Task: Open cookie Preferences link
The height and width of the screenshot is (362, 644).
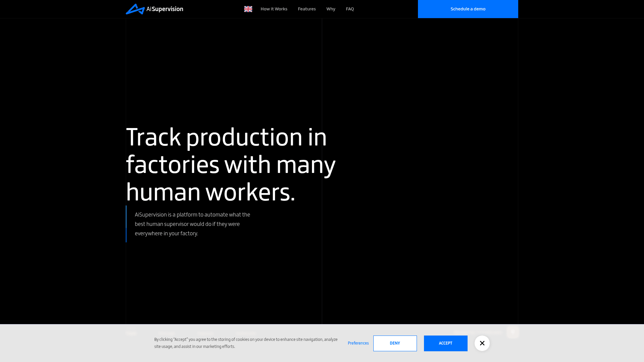Action: point(358,343)
